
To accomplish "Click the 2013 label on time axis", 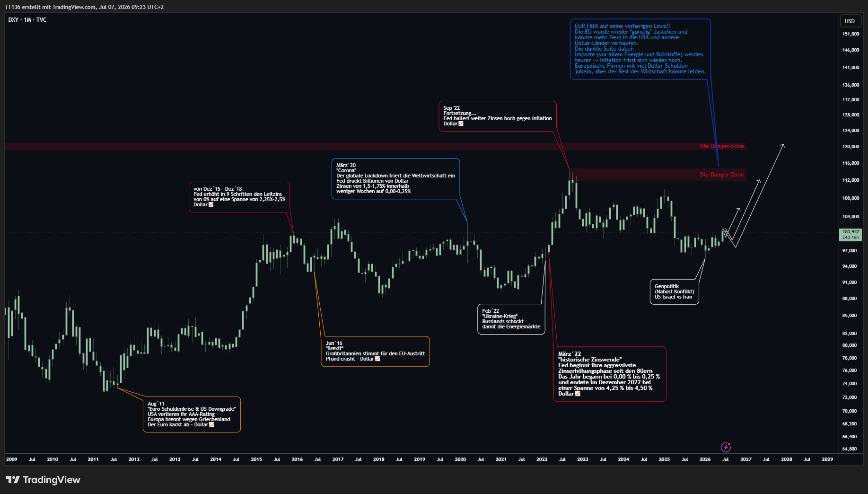I will click(x=175, y=459).
